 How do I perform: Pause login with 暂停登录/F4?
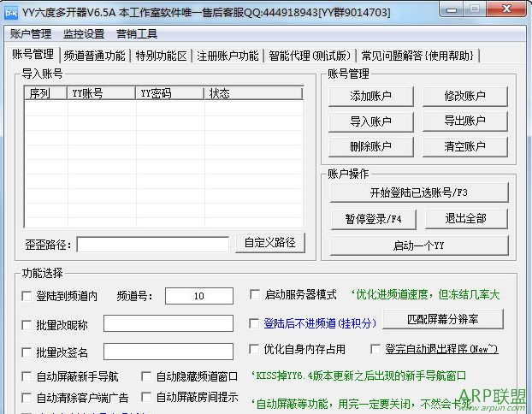pyautogui.click(x=373, y=219)
